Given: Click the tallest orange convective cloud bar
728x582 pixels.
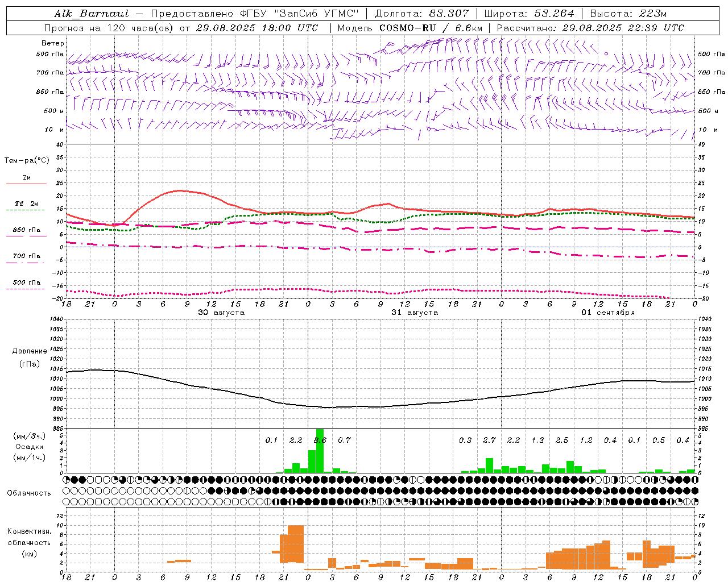Looking at the screenshot, I should (x=296, y=544).
